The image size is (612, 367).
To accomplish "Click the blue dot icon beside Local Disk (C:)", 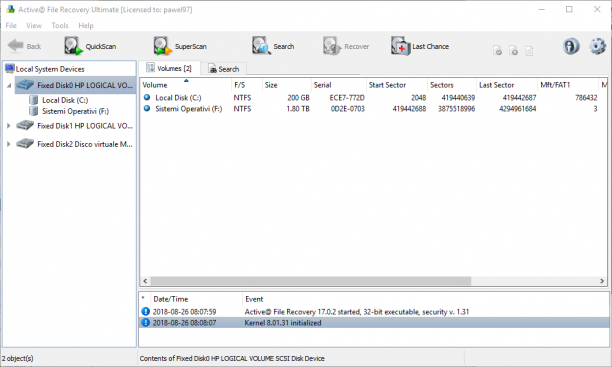I will (x=147, y=97).
